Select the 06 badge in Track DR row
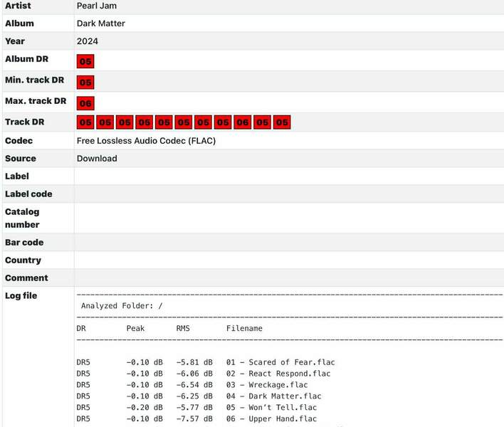The height and width of the screenshot is (427, 504). click(x=242, y=122)
